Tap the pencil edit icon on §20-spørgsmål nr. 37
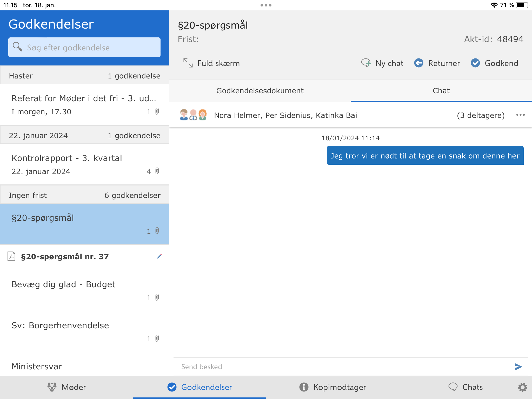The width and height of the screenshot is (532, 399). pyautogui.click(x=159, y=256)
